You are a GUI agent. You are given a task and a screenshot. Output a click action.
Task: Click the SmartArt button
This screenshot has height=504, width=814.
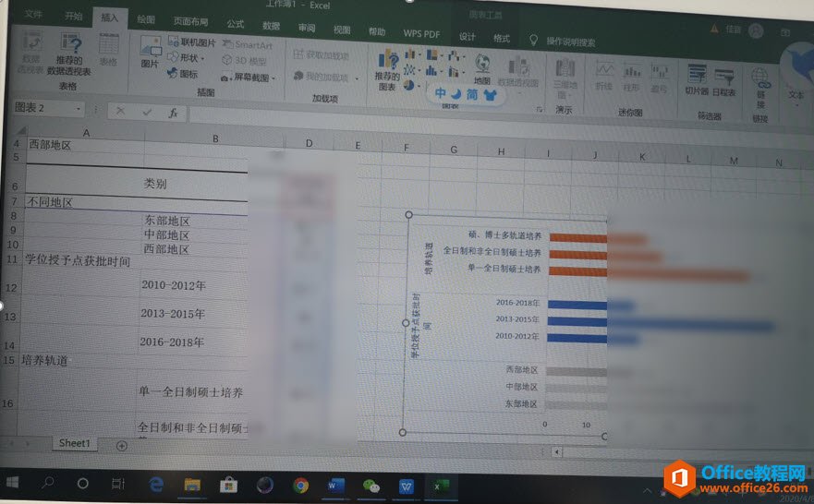coord(248,45)
